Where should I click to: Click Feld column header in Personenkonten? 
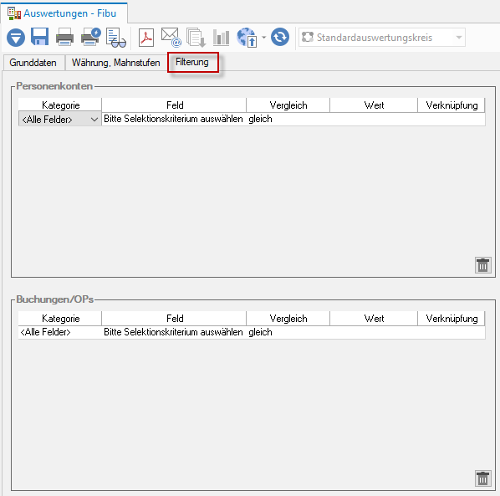(x=174, y=105)
